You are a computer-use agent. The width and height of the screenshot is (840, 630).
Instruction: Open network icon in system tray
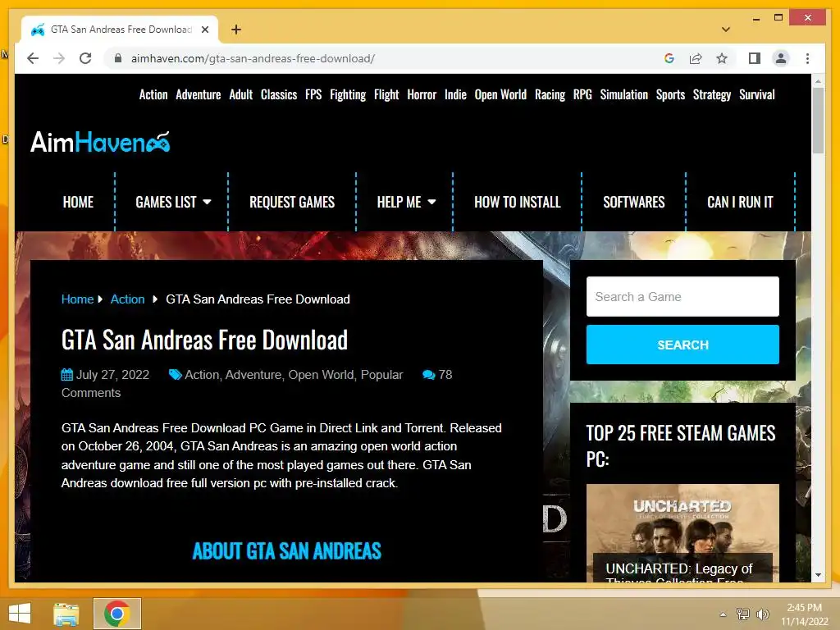click(742, 614)
